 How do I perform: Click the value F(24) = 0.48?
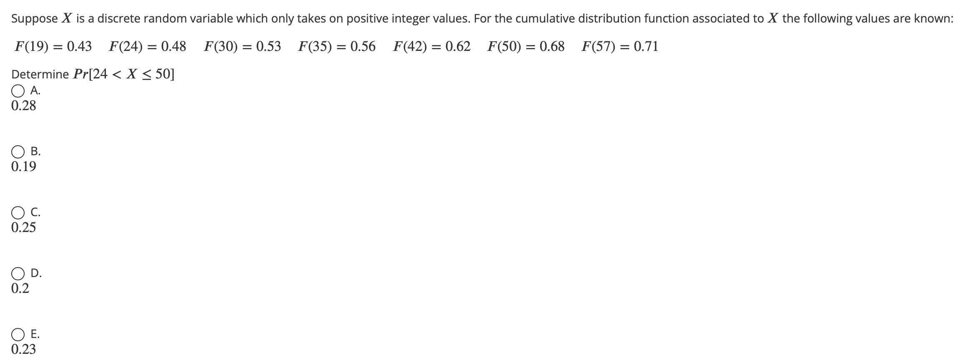(x=148, y=47)
